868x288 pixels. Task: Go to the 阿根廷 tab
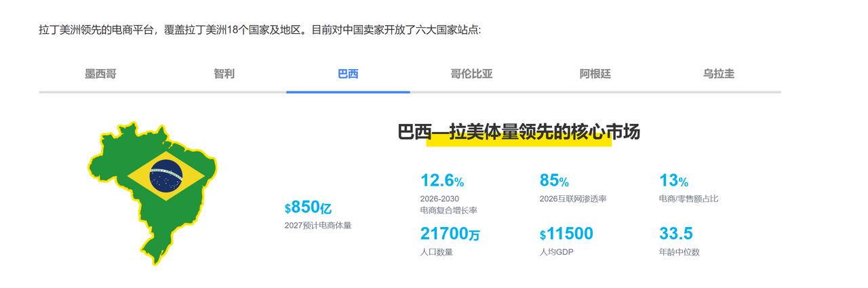(595, 74)
